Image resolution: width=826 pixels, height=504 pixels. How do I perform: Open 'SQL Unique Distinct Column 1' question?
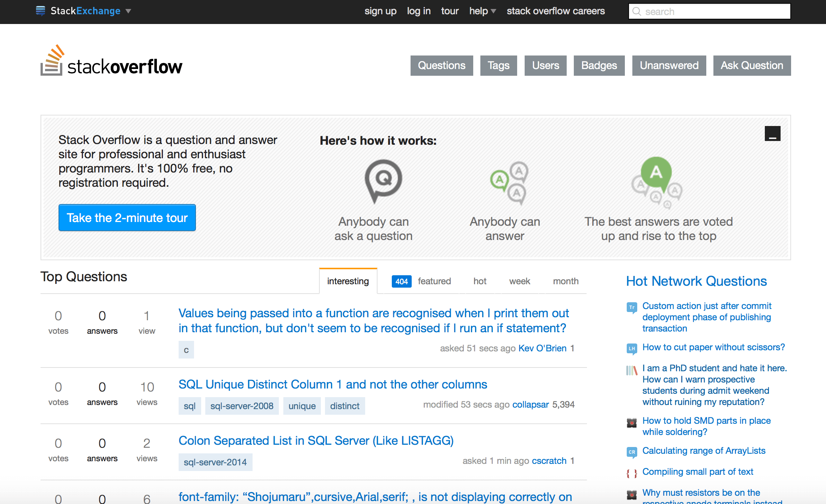[x=333, y=384]
